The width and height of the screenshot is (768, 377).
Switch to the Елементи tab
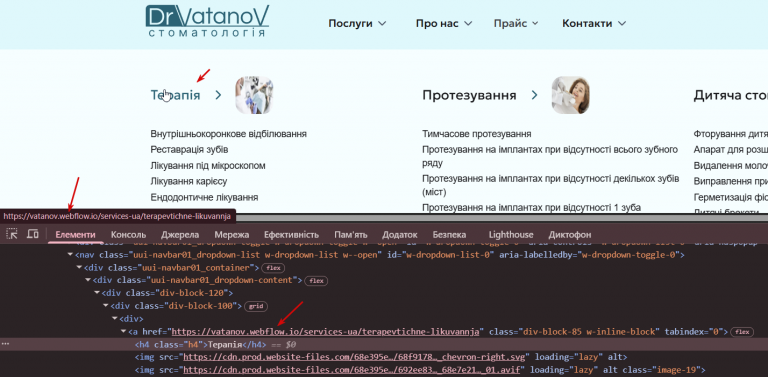click(x=75, y=235)
